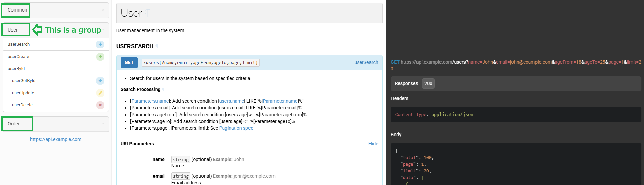Viewport: 644px width, 185px height.
Task: Open the https://api.example.com link in sidebar
Action: (56, 139)
